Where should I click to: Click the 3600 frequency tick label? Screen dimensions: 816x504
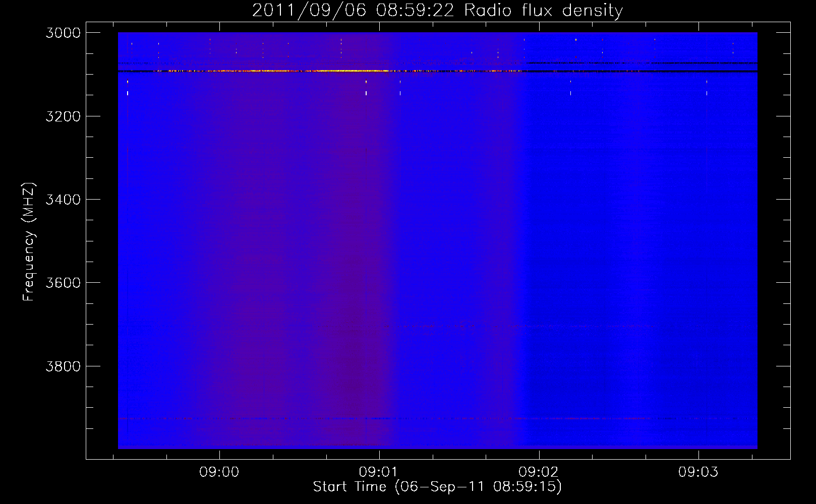pos(63,283)
